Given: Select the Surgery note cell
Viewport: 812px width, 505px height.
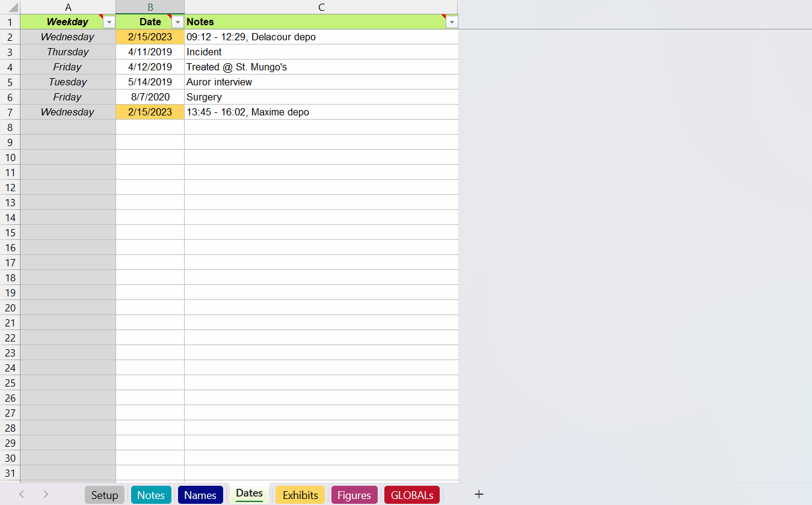Looking at the screenshot, I should click(321, 97).
